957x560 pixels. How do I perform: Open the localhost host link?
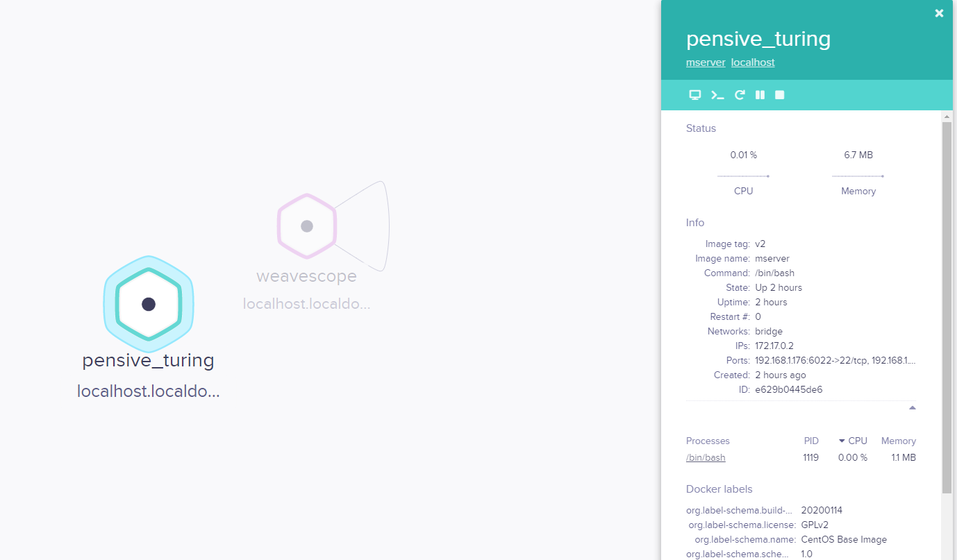click(x=753, y=62)
